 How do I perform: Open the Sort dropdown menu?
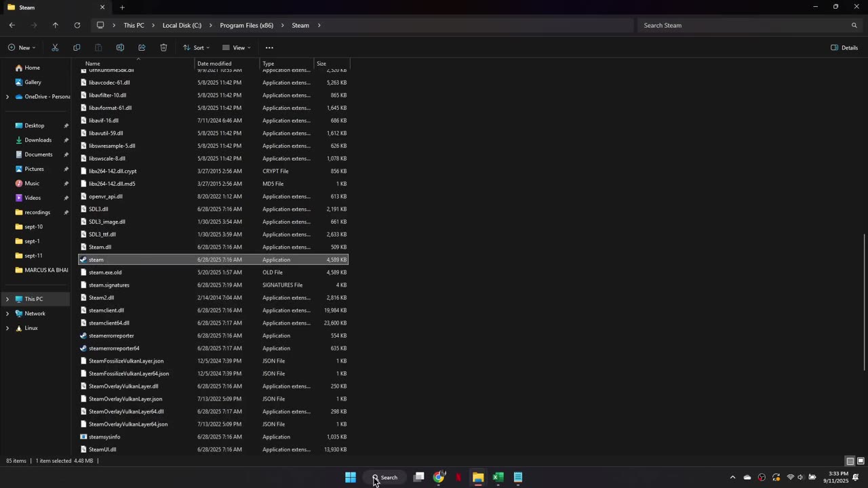[x=196, y=47]
